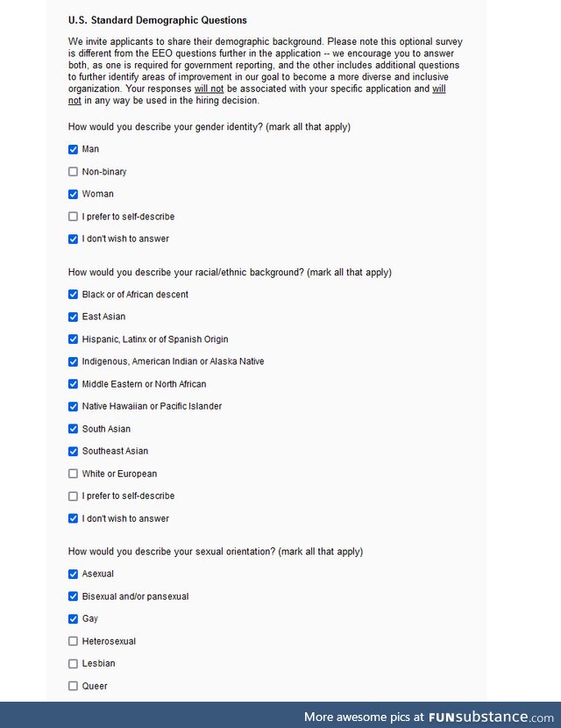Image resolution: width=561 pixels, height=728 pixels.
Task: Uncheck the East Asian checkbox
Action: [x=73, y=317]
